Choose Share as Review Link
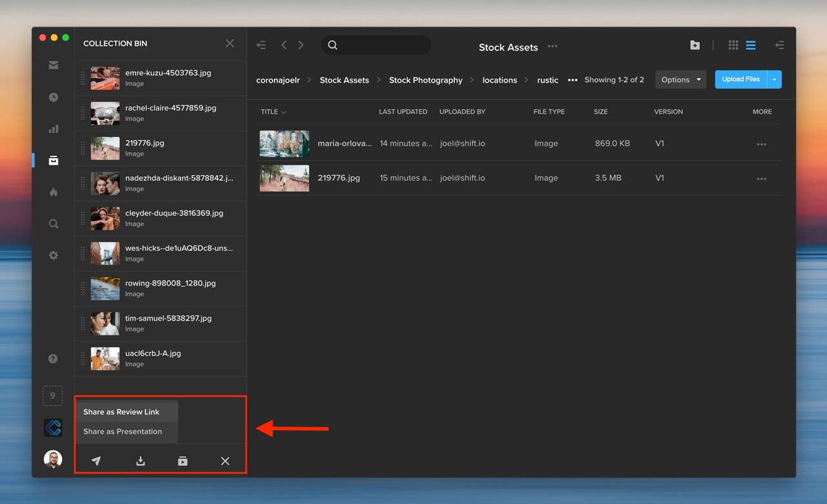Image resolution: width=827 pixels, height=504 pixels. (x=121, y=412)
